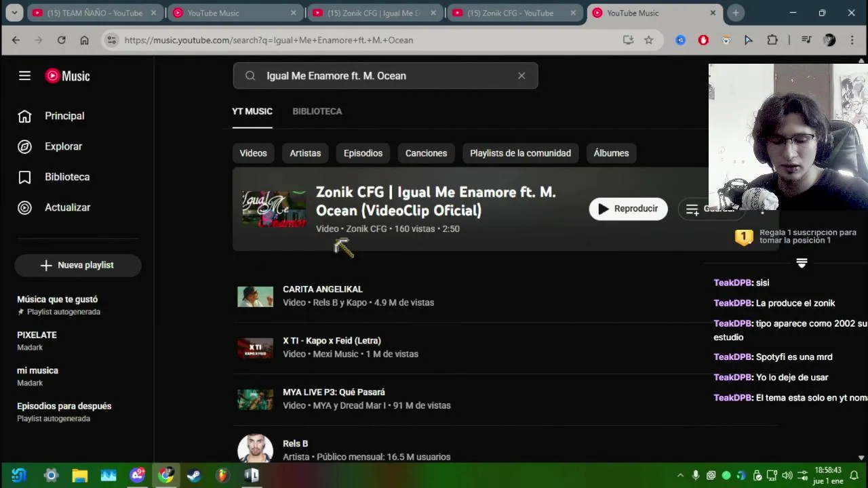Viewport: 868px width, 488px height.
Task: Open the browser home page
Action: point(84,40)
